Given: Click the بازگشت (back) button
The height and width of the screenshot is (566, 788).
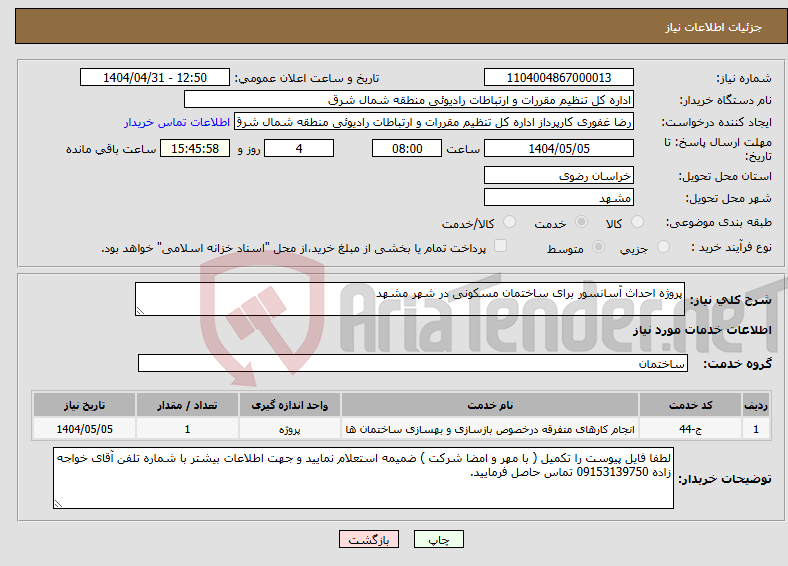Looking at the screenshot, I should (x=368, y=539).
